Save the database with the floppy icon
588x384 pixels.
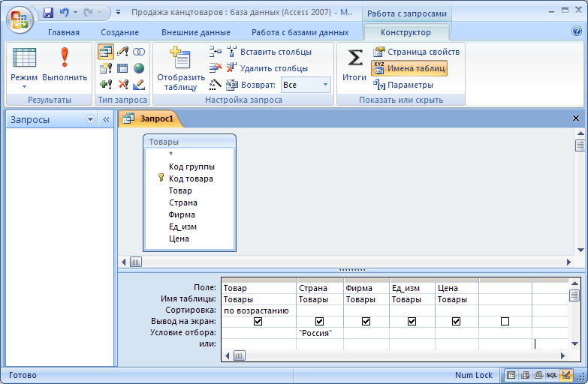pyautogui.click(x=48, y=13)
